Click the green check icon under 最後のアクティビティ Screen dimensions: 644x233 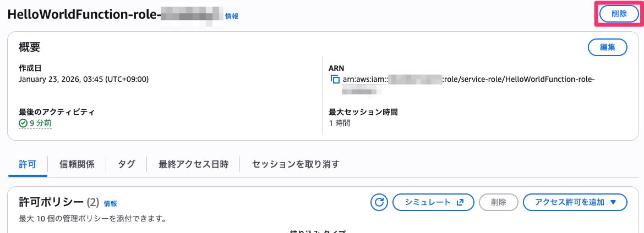[x=23, y=123]
